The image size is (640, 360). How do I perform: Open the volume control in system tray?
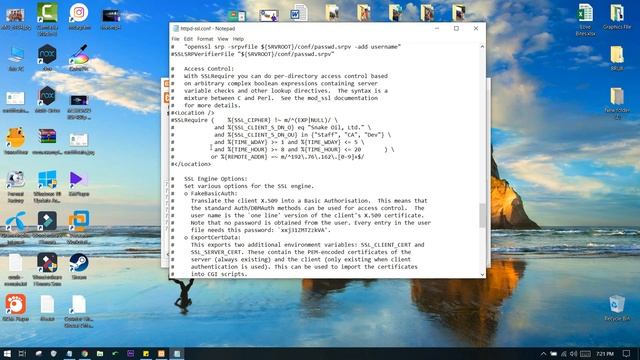(573, 354)
